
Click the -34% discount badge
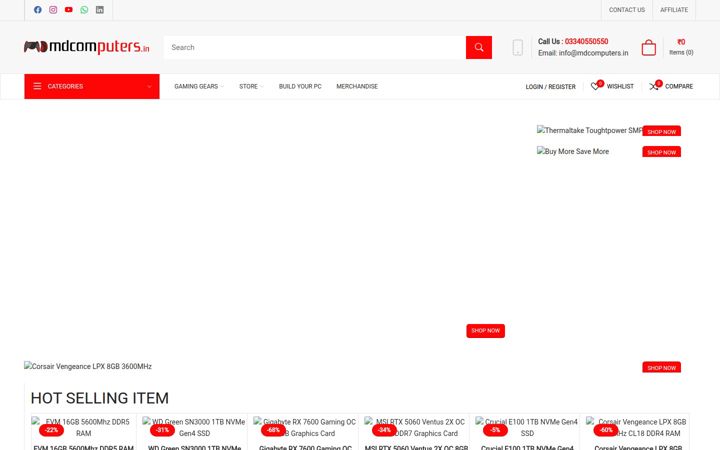pyautogui.click(x=384, y=430)
